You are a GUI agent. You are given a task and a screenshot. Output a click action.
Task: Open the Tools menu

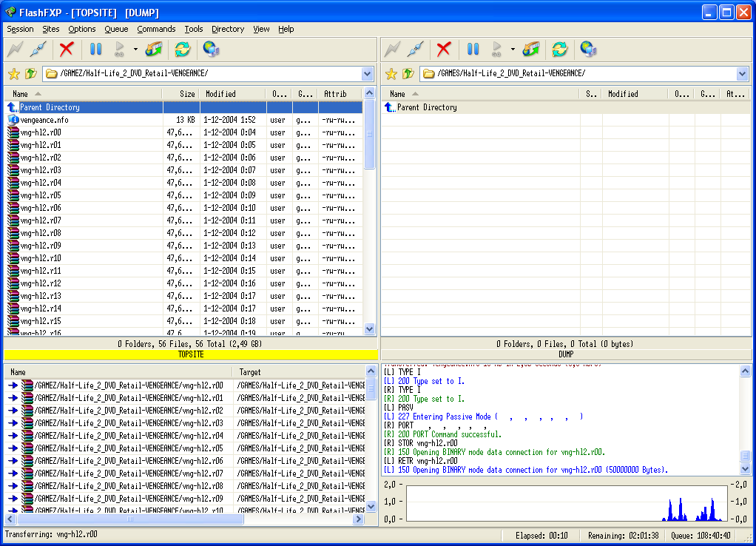[x=193, y=29]
